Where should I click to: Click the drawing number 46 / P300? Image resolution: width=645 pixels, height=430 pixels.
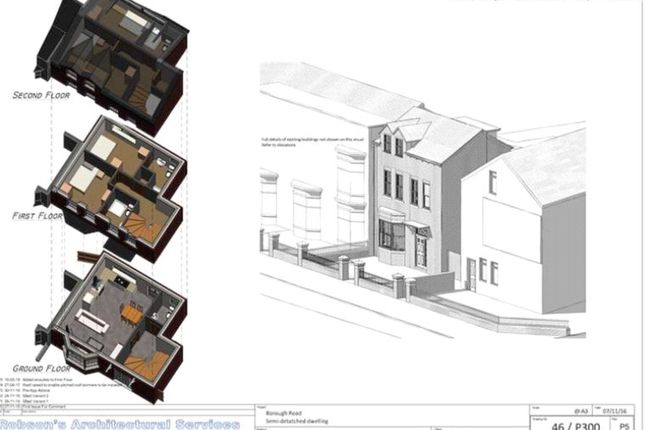tap(576, 426)
